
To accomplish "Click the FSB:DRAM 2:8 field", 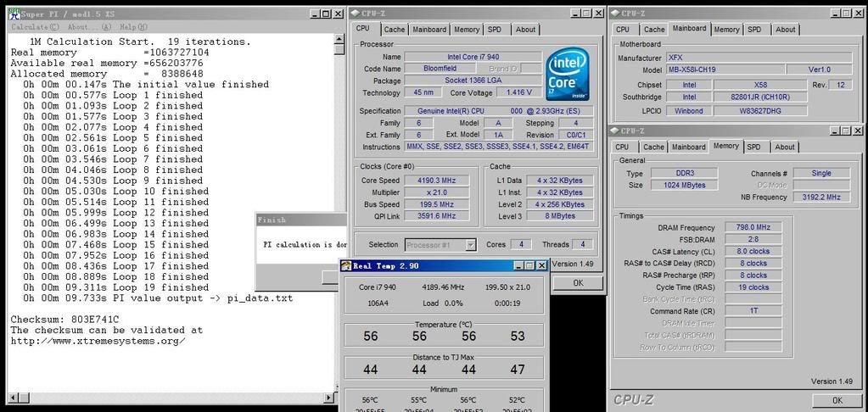I will point(753,239).
